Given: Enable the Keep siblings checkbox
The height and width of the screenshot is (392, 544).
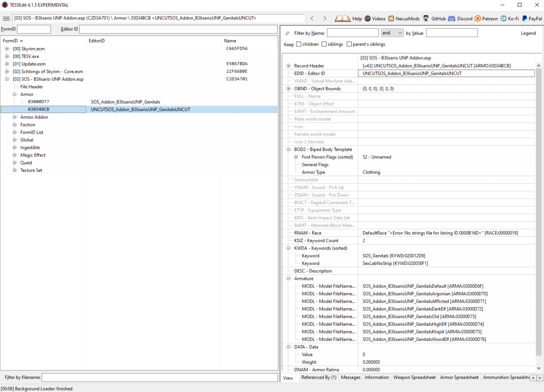Looking at the screenshot, I should tap(324, 44).
